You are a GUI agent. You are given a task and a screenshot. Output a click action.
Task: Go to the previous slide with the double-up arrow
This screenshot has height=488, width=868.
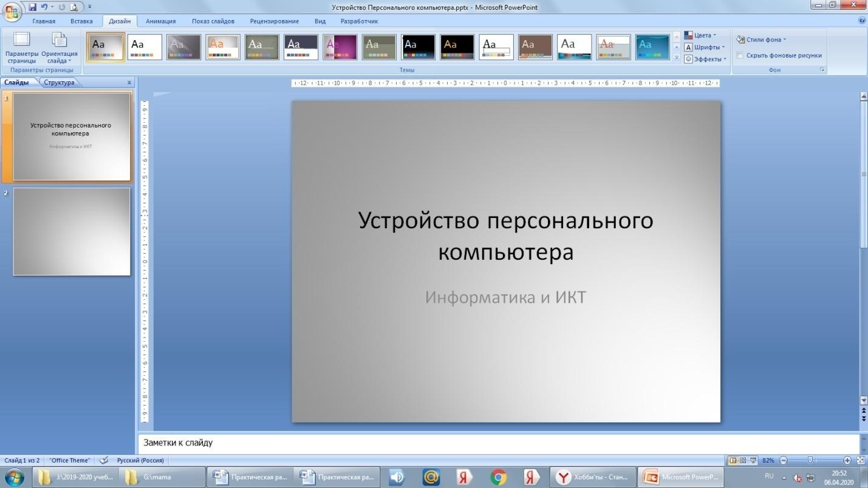click(864, 411)
